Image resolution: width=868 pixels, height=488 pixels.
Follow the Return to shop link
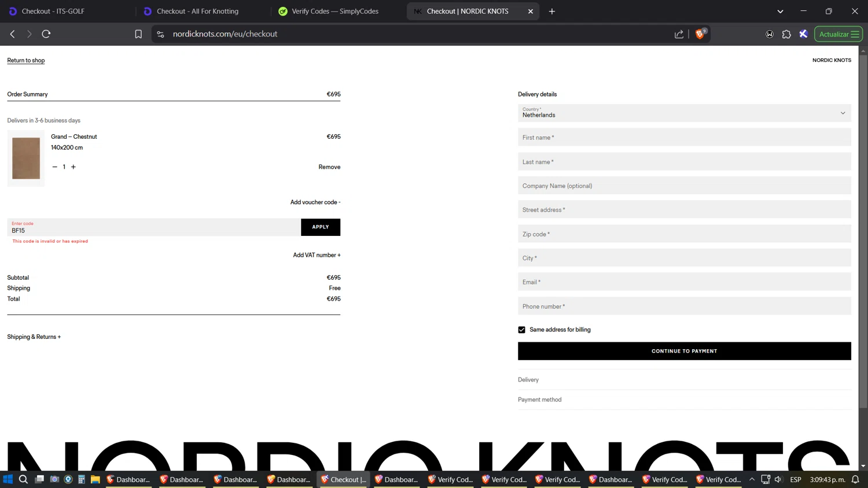pyautogui.click(x=26, y=60)
